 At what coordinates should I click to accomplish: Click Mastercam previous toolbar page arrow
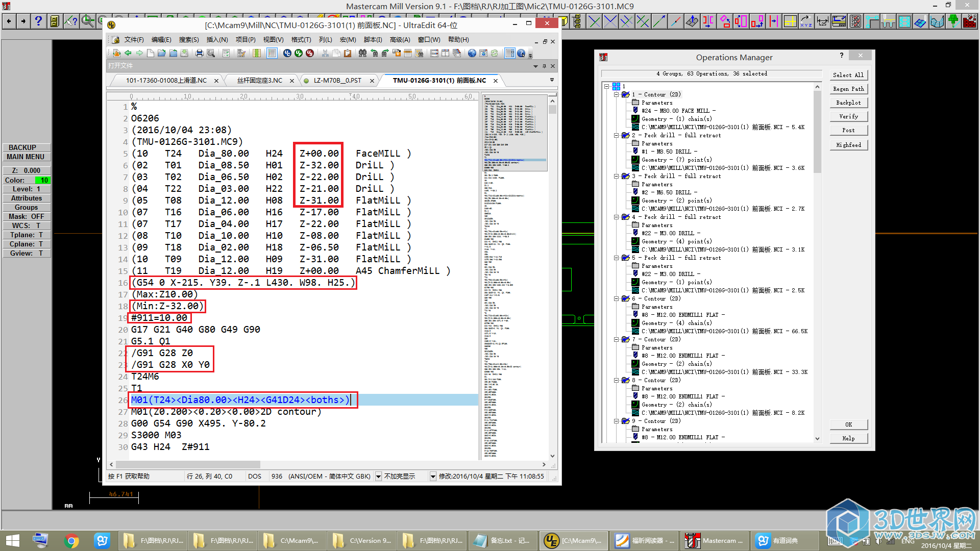(9, 21)
